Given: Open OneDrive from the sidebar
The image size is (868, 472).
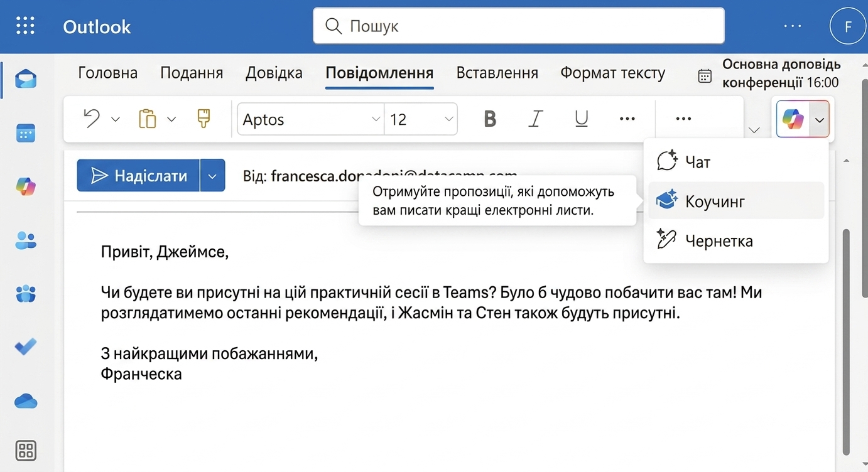Looking at the screenshot, I should [x=26, y=401].
